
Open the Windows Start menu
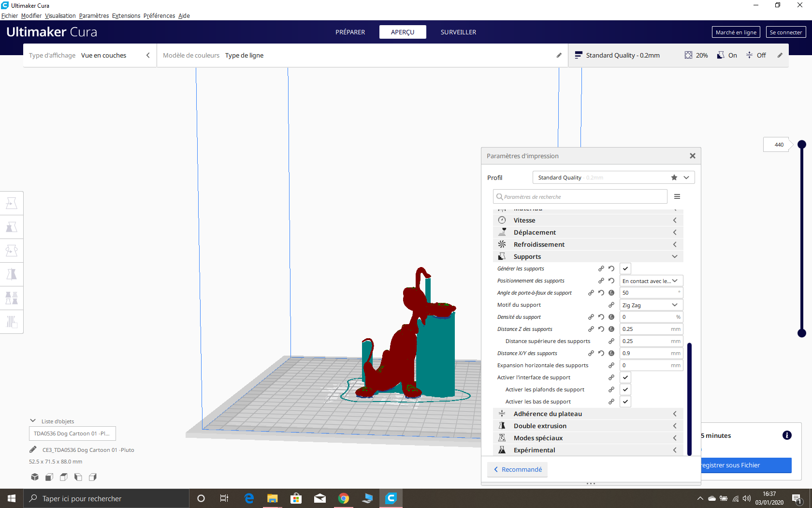(x=12, y=498)
